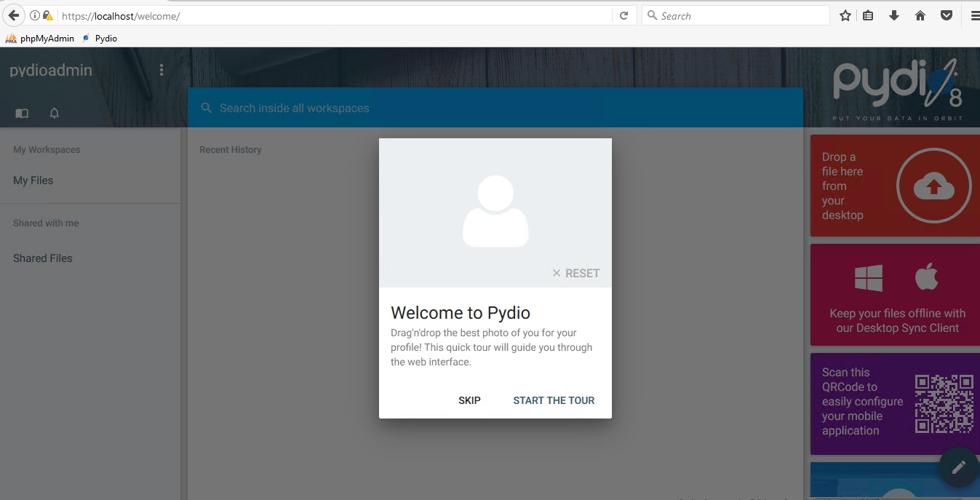
Task: Bookmark this page with the star icon
Action: (845, 15)
